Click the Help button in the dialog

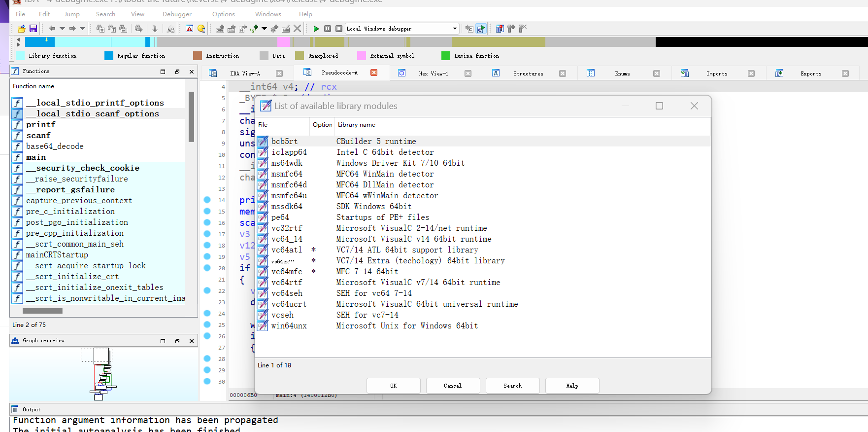pos(572,386)
